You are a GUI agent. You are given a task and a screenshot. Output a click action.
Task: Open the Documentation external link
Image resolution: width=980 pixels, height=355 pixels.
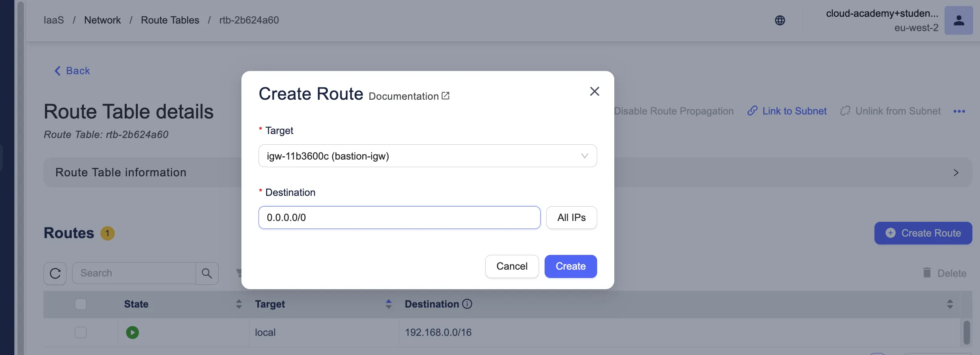tap(409, 96)
